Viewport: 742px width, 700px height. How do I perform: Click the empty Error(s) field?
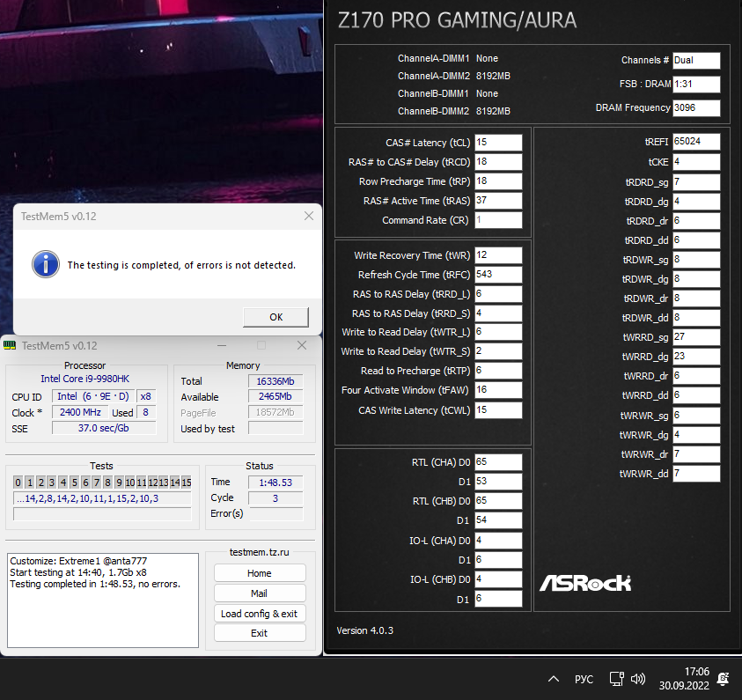pyautogui.click(x=275, y=513)
